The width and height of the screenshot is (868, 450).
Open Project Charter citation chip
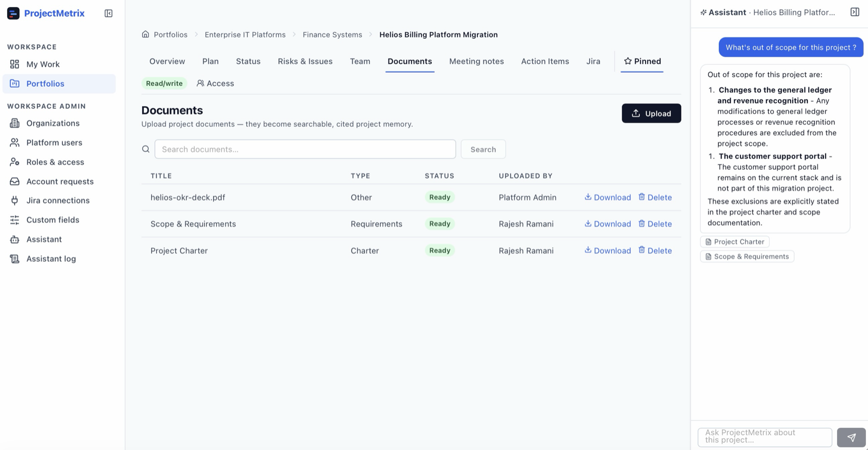pyautogui.click(x=735, y=242)
